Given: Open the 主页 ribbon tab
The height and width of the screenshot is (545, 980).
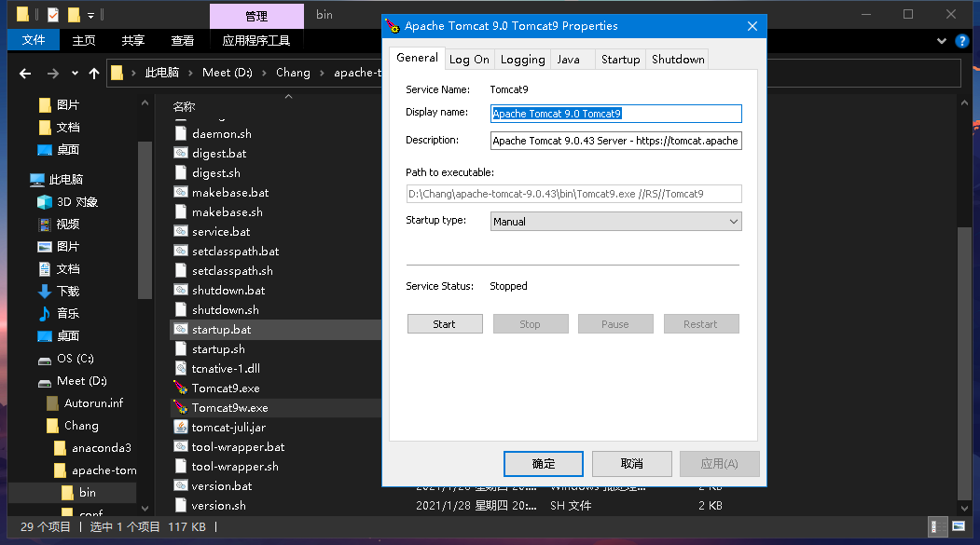Looking at the screenshot, I should (x=84, y=41).
